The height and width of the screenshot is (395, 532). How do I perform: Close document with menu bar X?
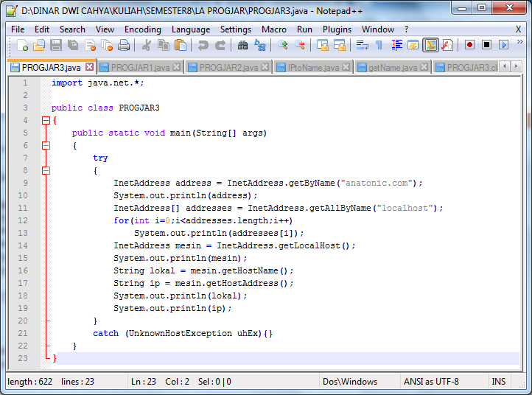518,29
